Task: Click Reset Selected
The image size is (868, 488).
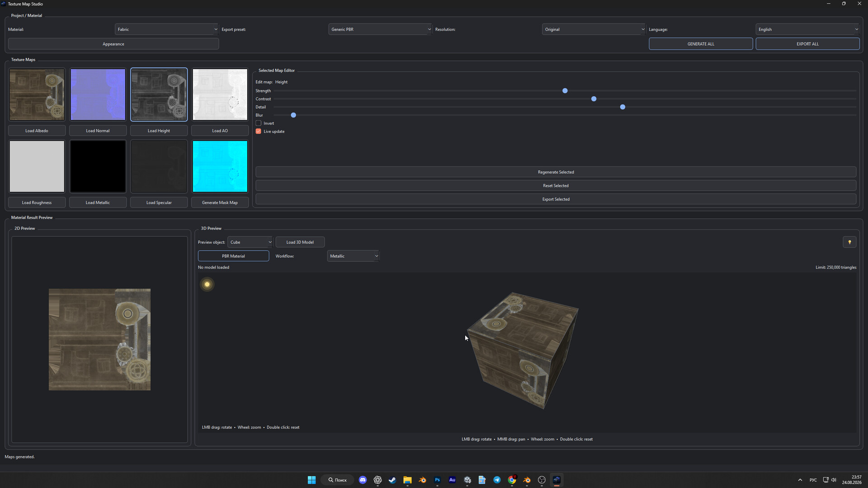Action: (x=556, y=186)
